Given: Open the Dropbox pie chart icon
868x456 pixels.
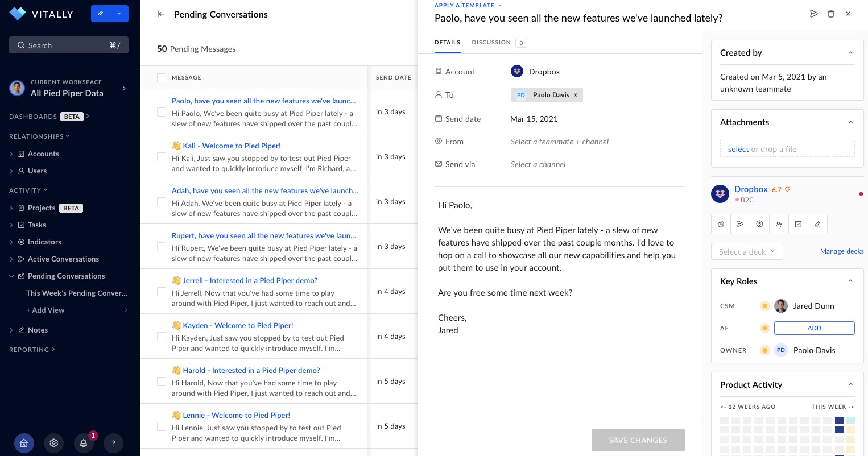Looking at the screenshot, I should 721,224.
